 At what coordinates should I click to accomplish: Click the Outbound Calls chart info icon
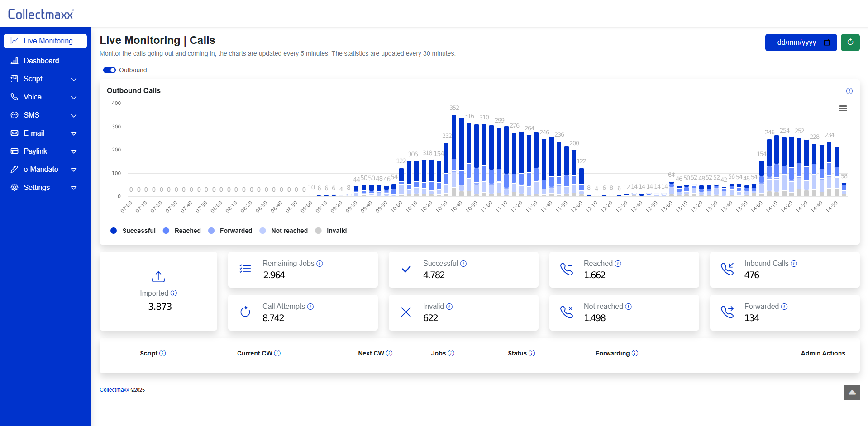tap(849, 91)
